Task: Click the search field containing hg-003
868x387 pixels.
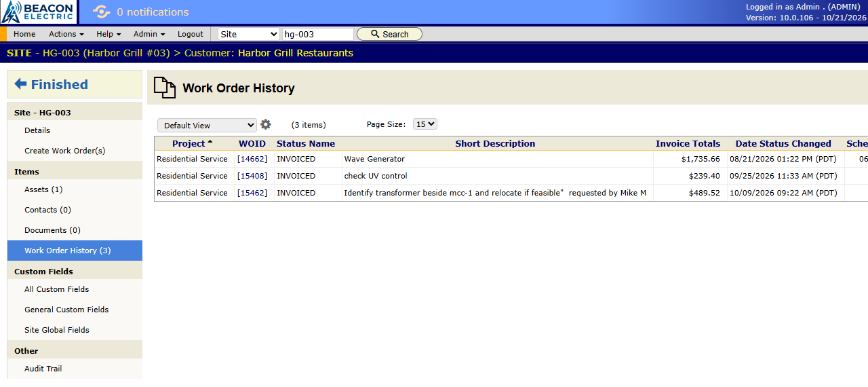Action: pyautogui.click(x=318, y=34)
